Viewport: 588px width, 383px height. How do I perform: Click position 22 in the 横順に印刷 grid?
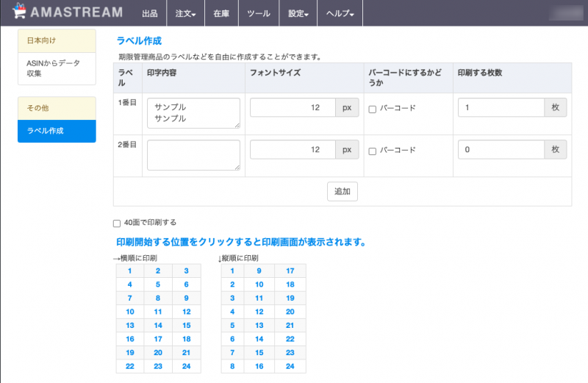[x=130, y=366]
